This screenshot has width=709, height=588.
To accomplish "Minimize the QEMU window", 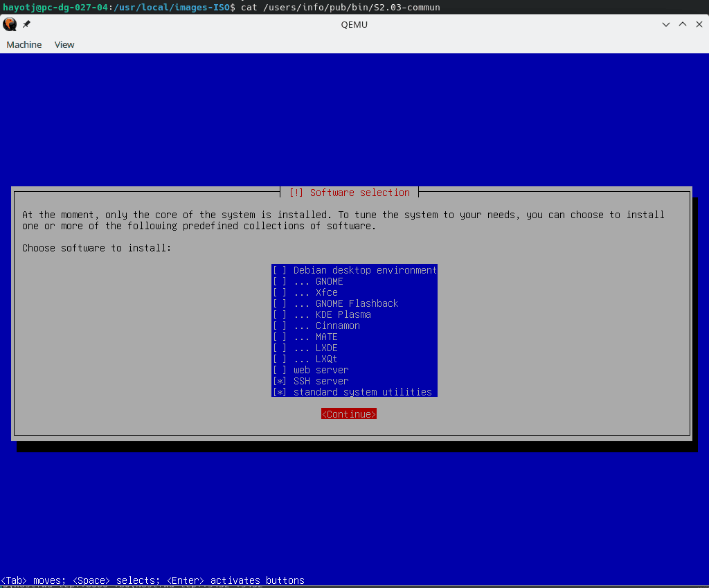I will tap(666, 24).
